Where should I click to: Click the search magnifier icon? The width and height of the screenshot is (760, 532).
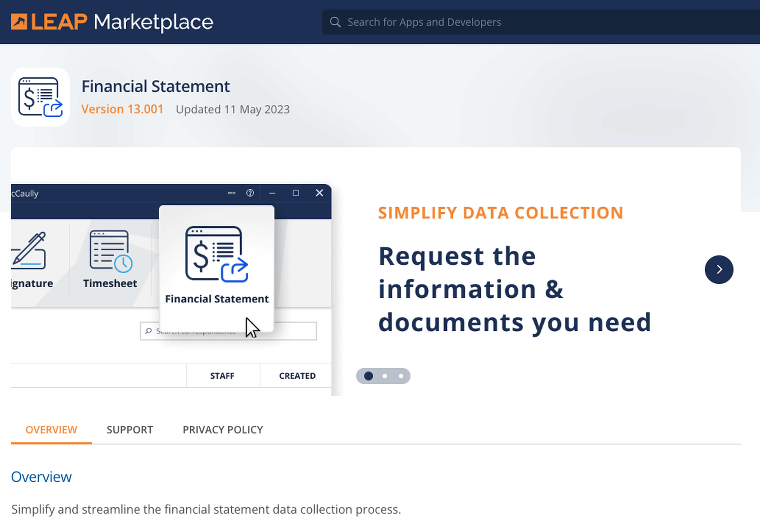335,22
